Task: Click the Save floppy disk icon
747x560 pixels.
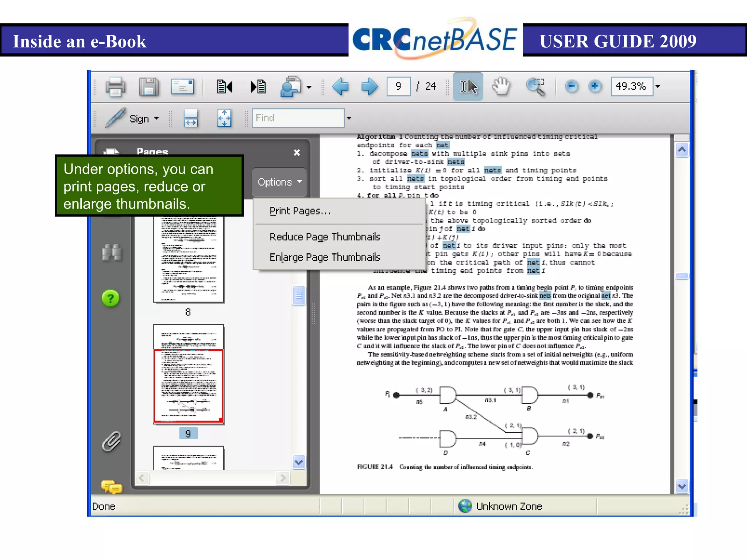Action: point(149,87)
